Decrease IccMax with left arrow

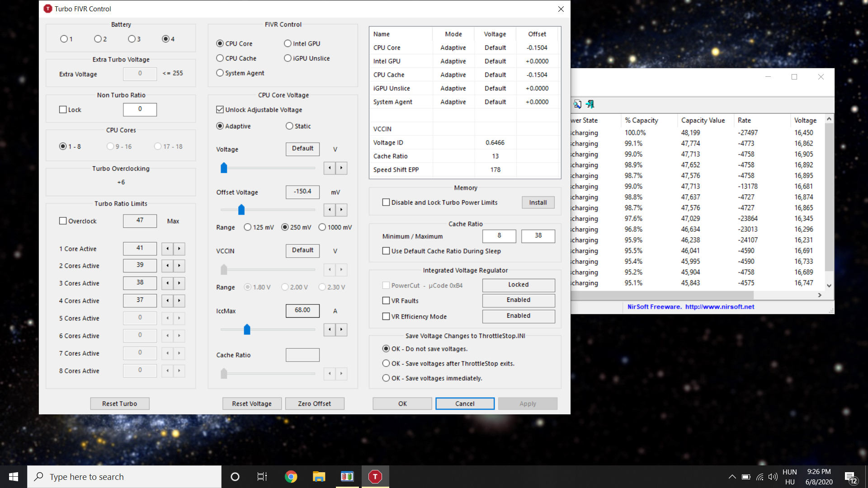(x=330, y=330)
